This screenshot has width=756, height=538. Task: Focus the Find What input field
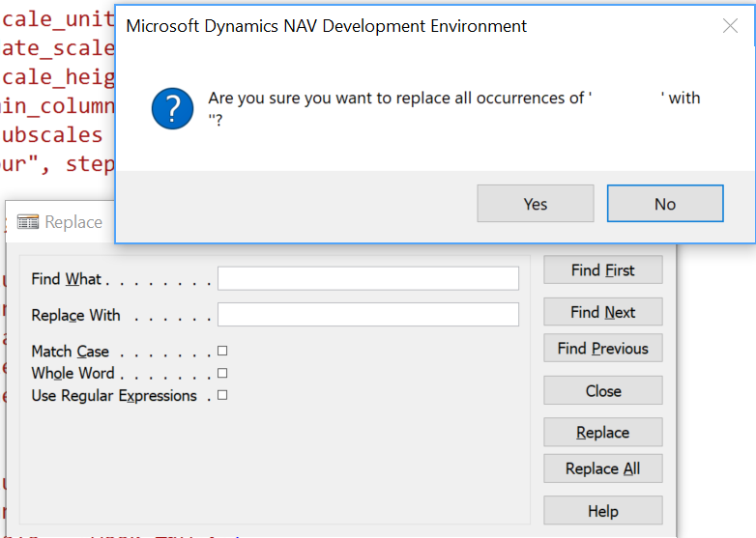[x=368, y=278]
